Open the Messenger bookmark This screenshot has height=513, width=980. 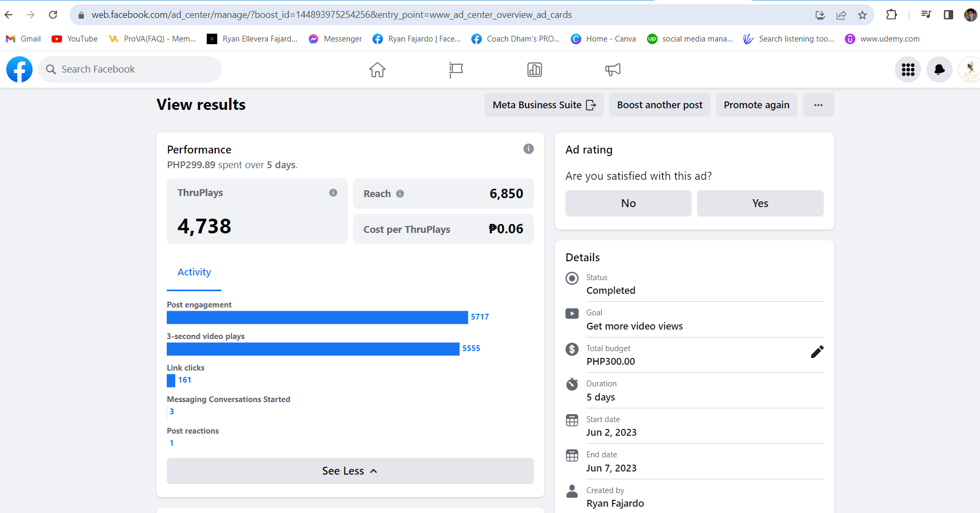click(x=336, y=39)
